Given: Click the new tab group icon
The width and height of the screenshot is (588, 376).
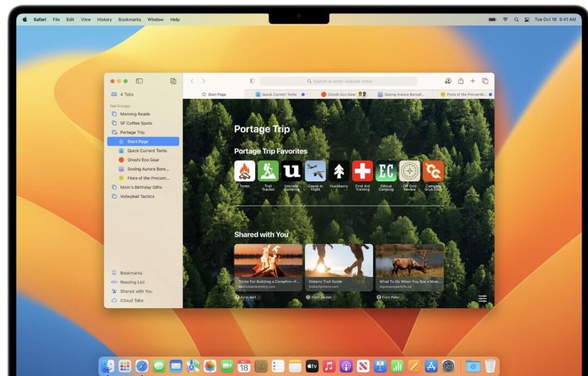Looking at the screenshot, I should [x=173, y=81].
